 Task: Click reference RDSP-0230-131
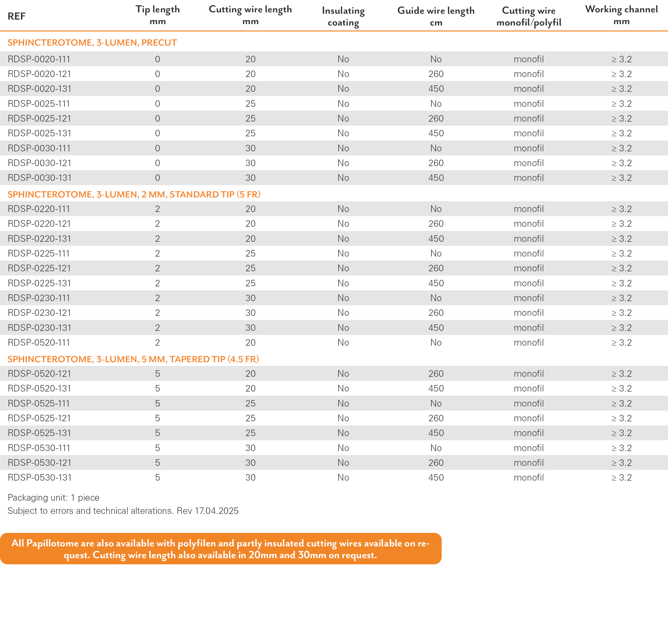tap(39, 328)
